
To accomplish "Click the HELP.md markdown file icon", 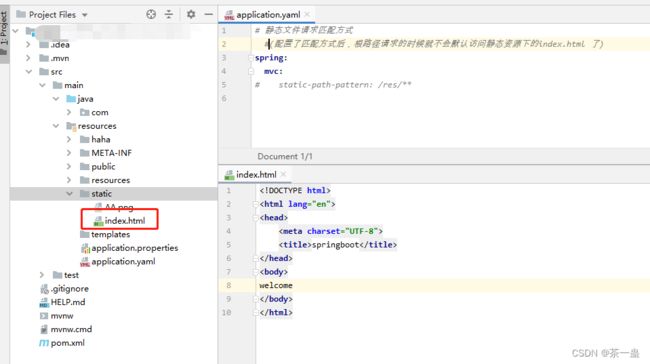I will pyautogui.click(x=44, y=302).
